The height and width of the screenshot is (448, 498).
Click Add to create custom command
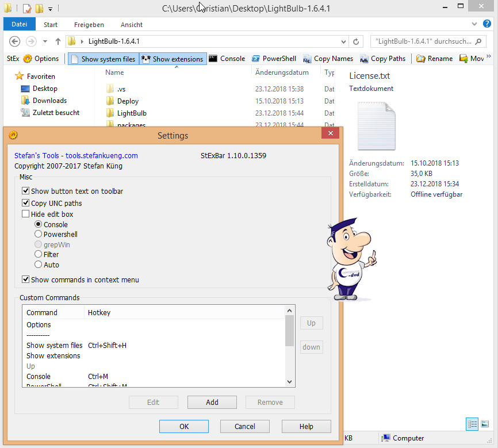[212, 402]
